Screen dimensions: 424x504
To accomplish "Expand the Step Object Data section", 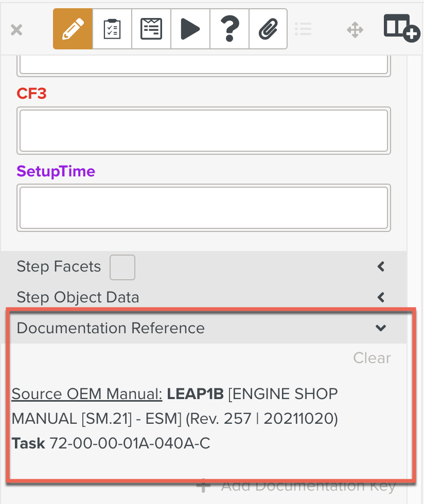I will point(381,297).
